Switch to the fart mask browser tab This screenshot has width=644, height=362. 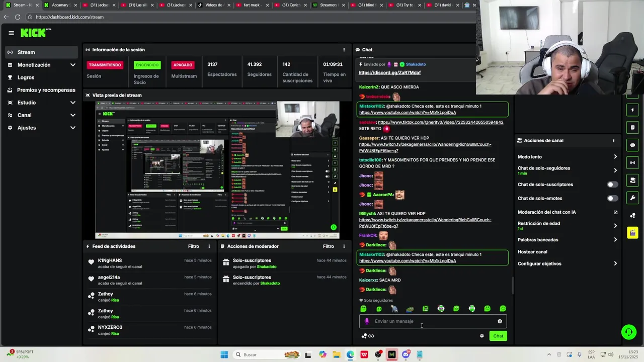(253, 5)
